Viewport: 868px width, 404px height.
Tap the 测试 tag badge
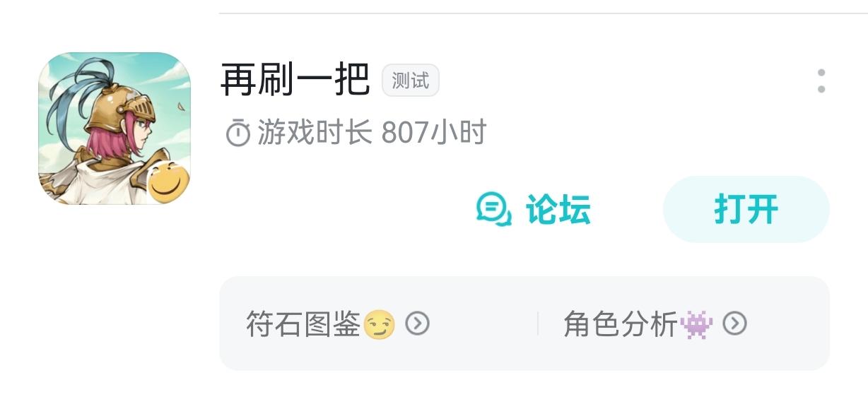[x=411, y=81]
